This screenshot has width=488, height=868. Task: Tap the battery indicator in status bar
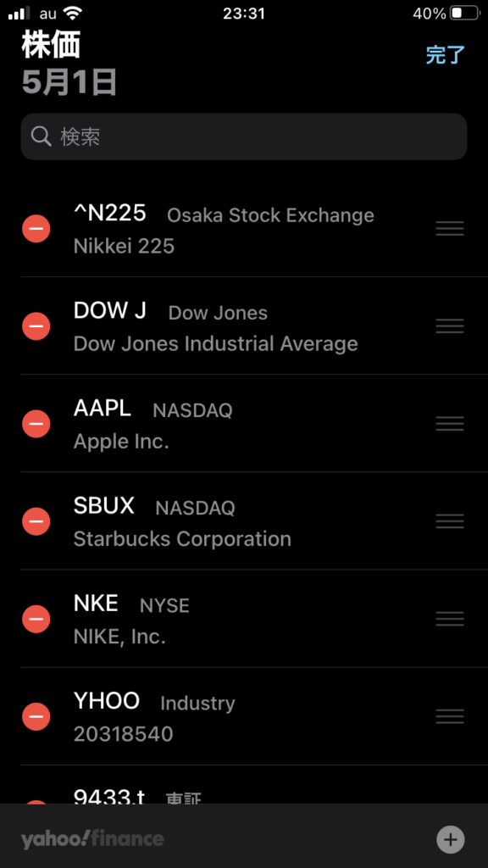(464, 14)
